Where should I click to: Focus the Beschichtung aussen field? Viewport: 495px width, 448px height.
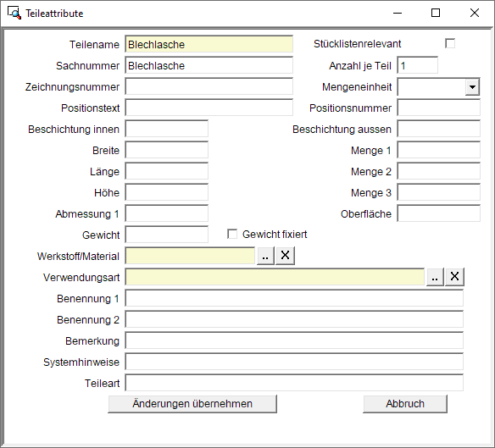coord(438,129)
